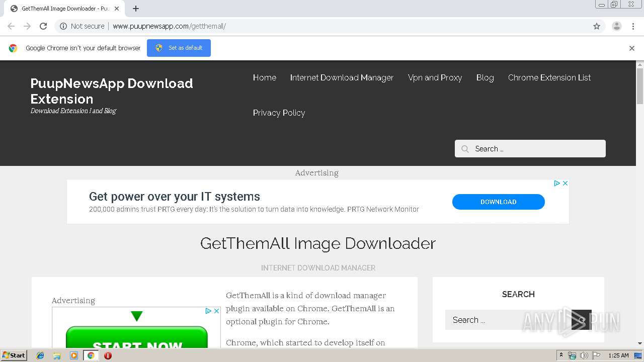Open a new tab with plus icon

coord(136,9)
